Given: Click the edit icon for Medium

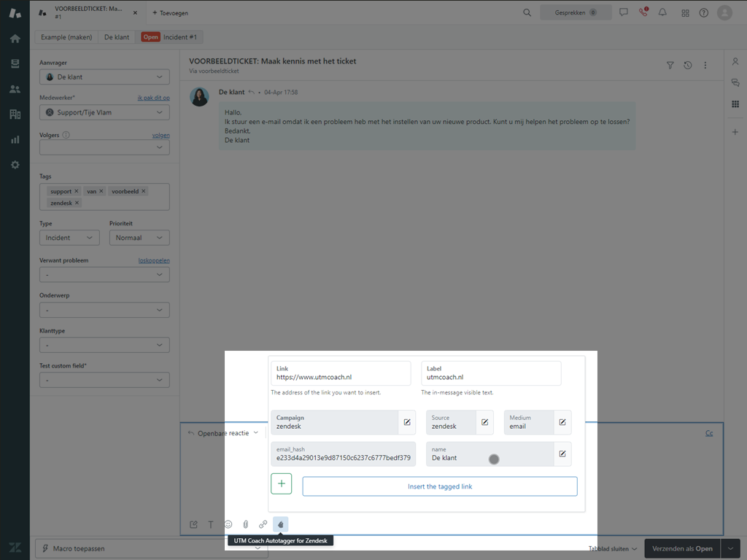Looking at the screenshot, I should 562,422.
